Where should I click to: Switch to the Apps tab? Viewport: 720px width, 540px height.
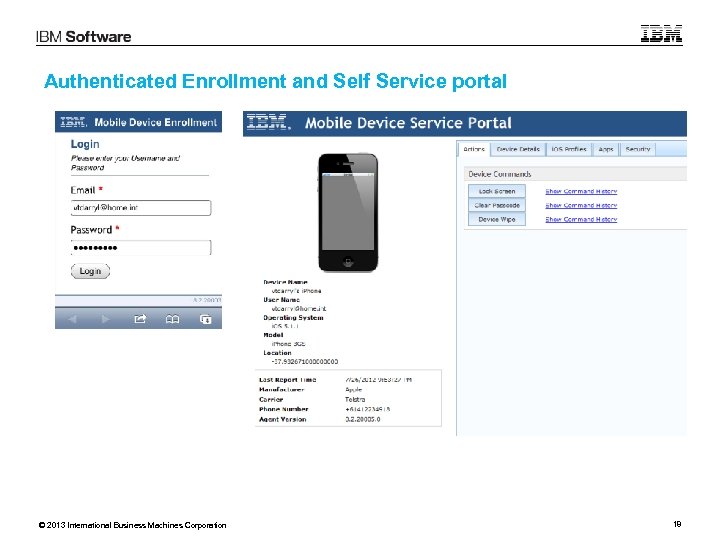tap(606, 149)
